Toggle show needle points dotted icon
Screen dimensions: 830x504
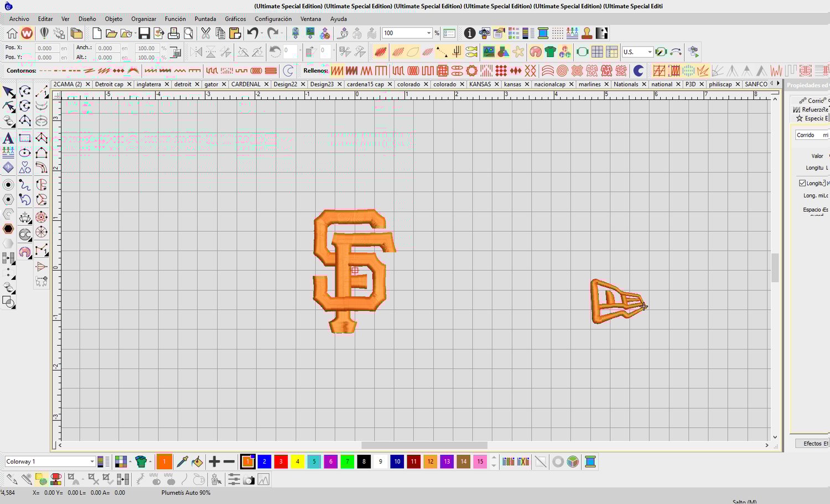[442, 52]
